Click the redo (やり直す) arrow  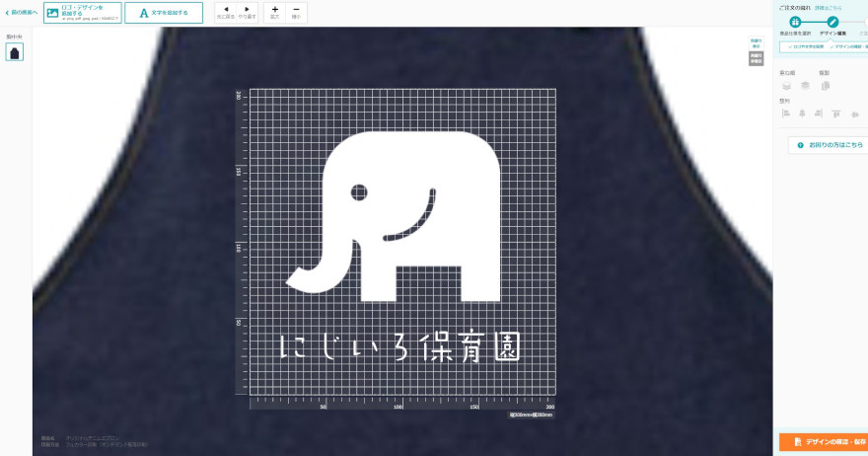247,13
